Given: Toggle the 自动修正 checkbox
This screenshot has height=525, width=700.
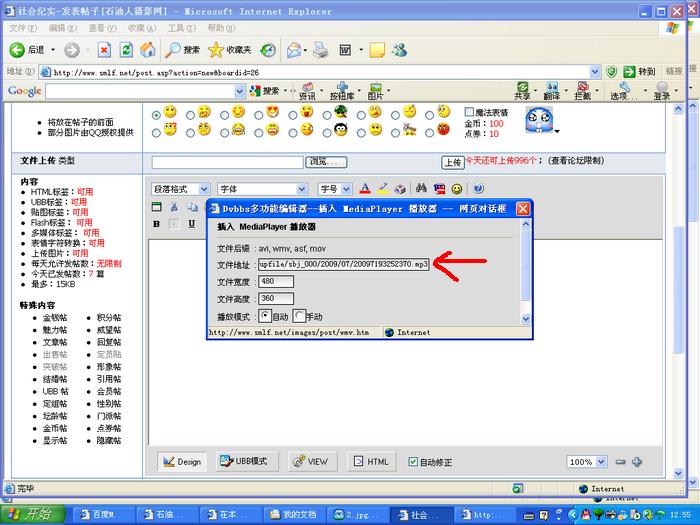Looking at the screenshot, I should click(413, 462).
